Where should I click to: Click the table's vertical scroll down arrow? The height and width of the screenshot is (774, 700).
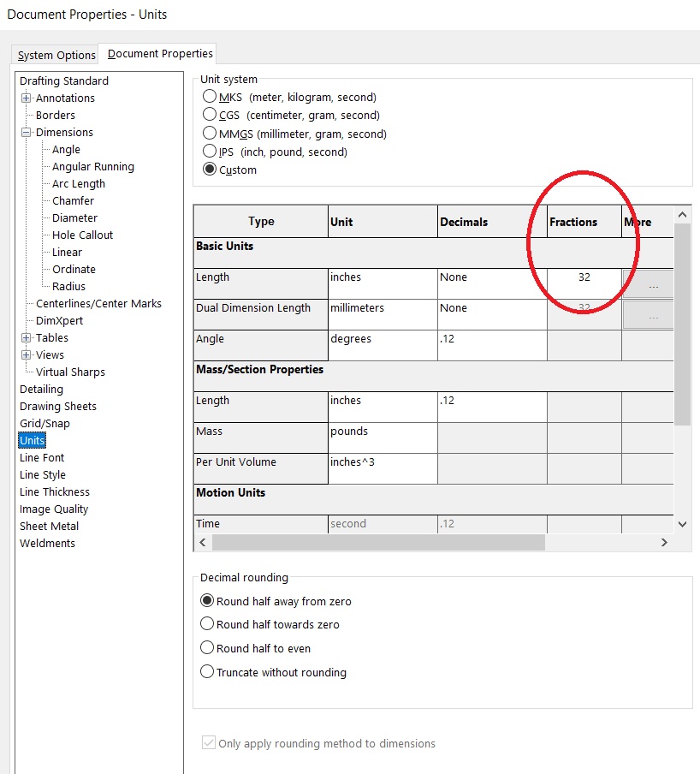tap(683, 524)
